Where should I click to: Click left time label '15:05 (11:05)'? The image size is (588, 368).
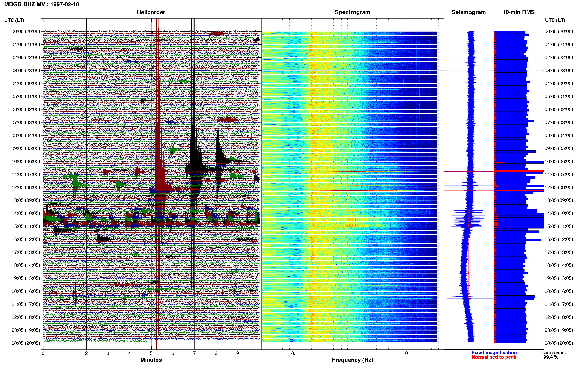click(26, 226)
